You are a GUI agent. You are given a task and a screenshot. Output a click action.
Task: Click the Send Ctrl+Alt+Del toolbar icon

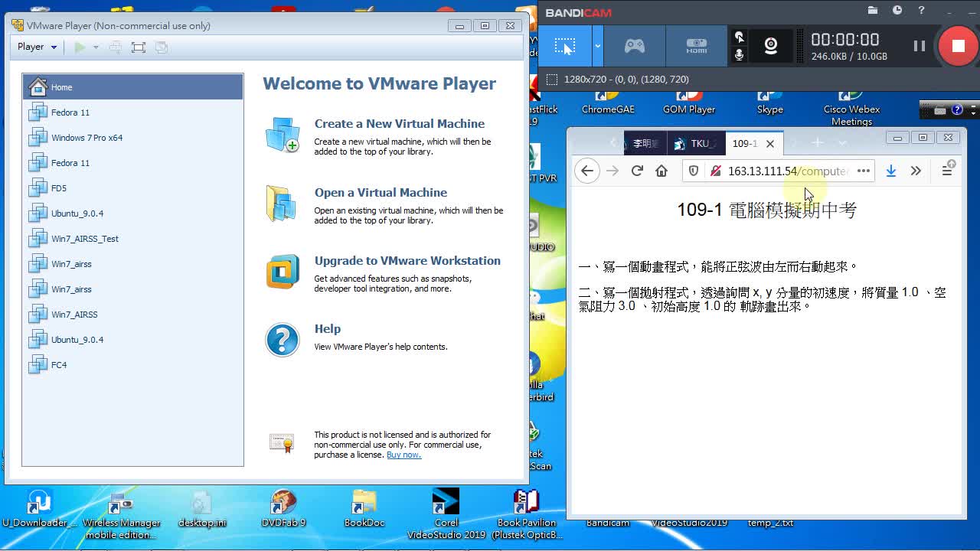click(115, 47)
